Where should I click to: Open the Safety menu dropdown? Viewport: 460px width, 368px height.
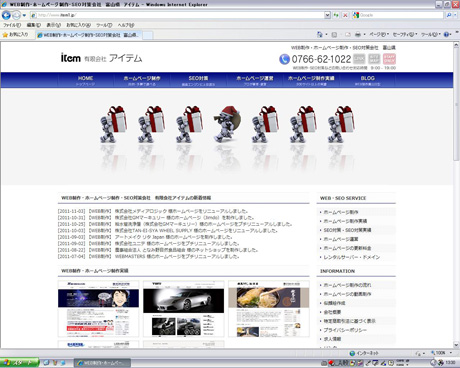click(405, 34)
